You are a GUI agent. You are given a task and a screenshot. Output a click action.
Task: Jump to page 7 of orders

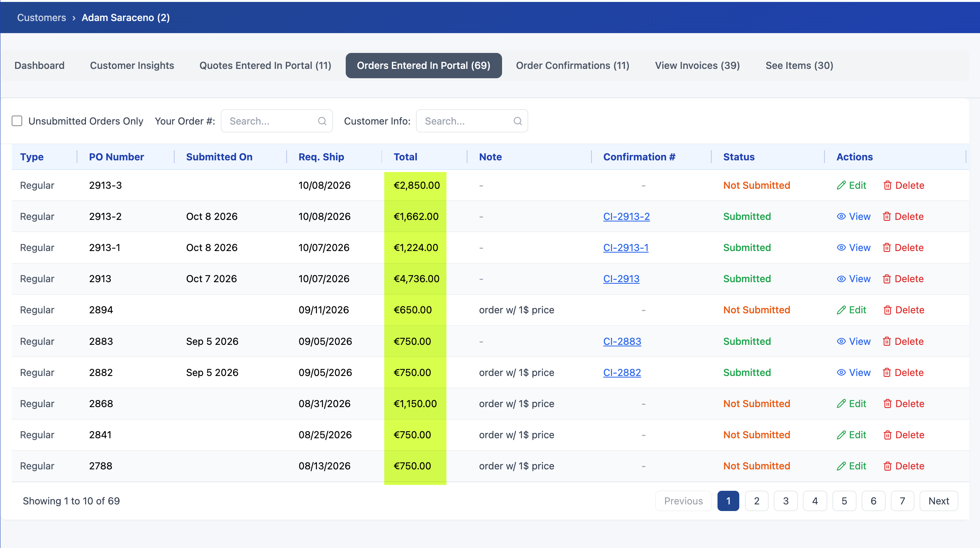[902, 501]
